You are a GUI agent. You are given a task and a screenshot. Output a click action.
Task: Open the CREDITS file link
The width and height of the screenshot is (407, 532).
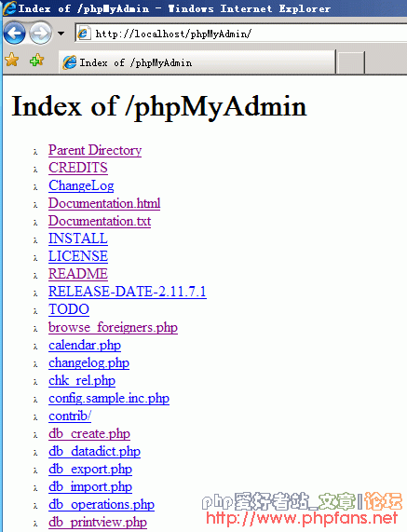pos(78,168)
